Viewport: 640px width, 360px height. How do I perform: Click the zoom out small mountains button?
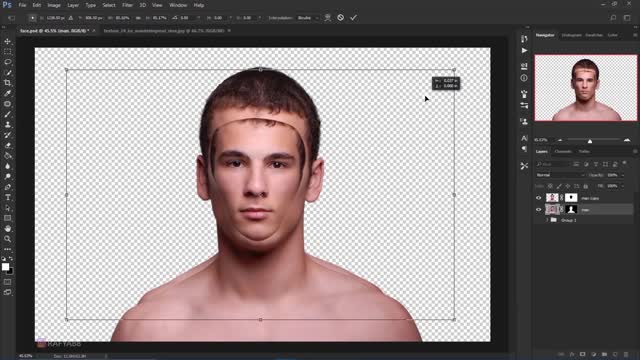(x=560, y=140)
